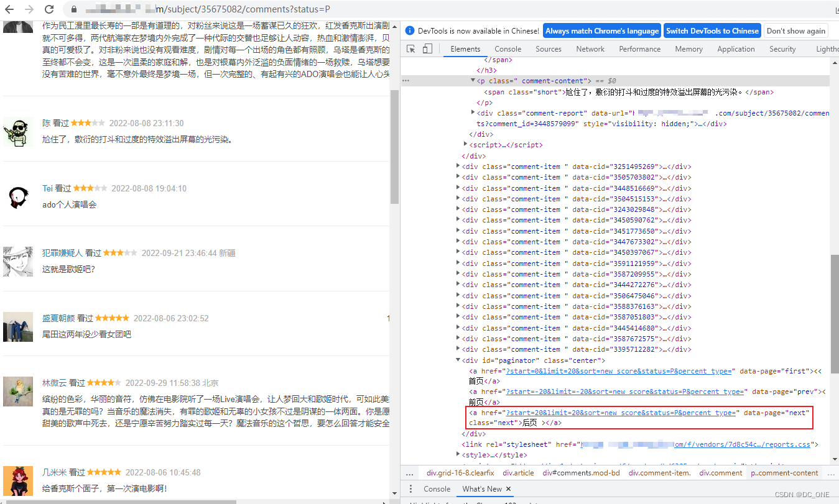Viewport: 839px width, 504px height.
Task: Collapse the p comment-content node
Action: pos(473,81)
